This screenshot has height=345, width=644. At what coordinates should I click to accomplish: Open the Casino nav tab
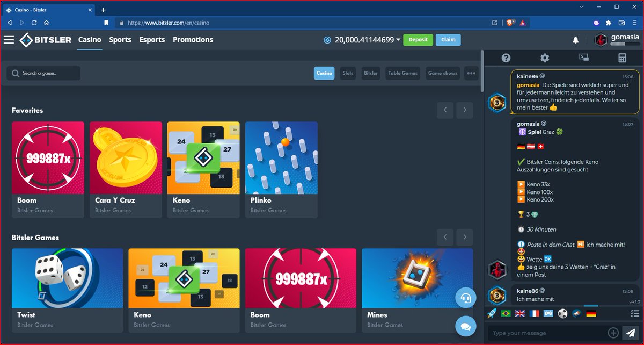90,40
